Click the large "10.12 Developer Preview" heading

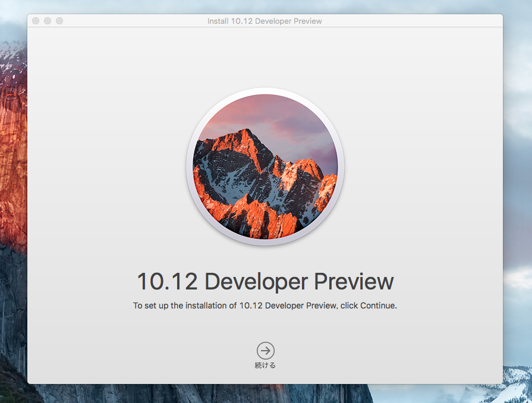265,281
